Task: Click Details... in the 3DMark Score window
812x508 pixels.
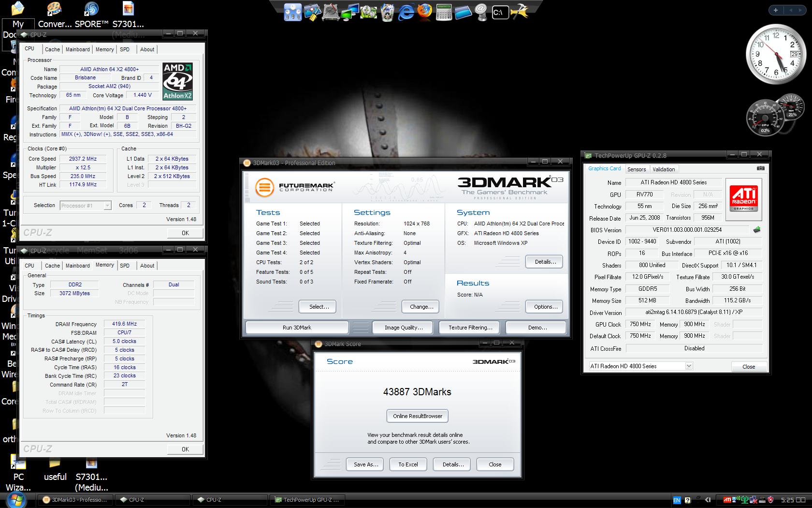Action: [x=453, y=464]
